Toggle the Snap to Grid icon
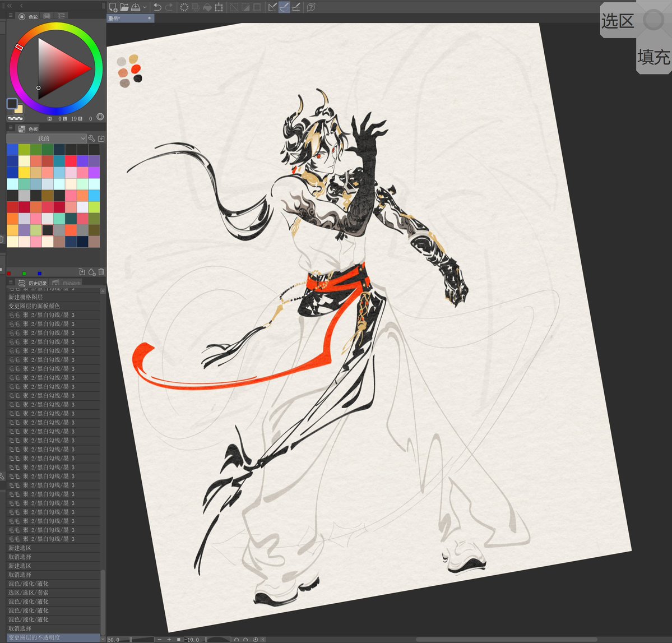Image resolution: width=672 pixels, height=643 pixels. [296, 7]
